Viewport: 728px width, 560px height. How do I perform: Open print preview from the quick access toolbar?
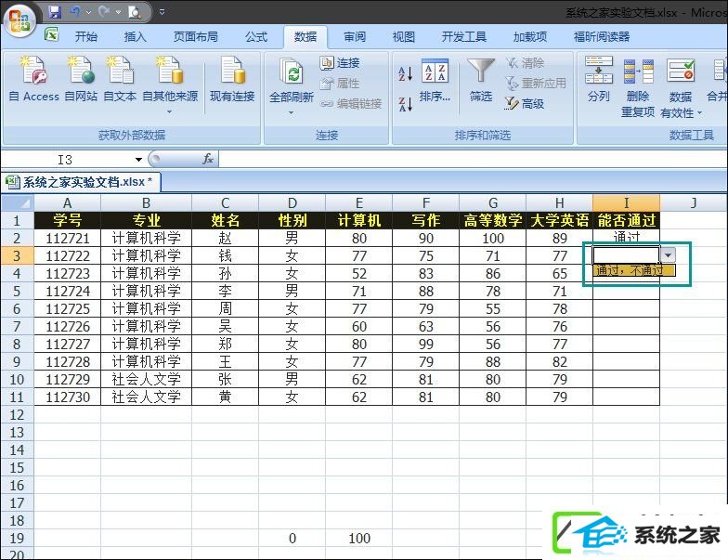(135, 11)
